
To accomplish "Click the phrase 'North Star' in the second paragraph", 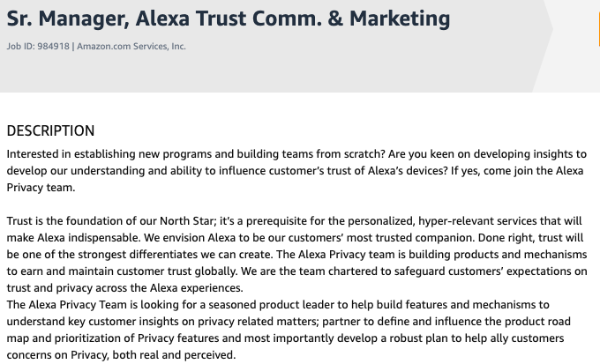I will 186,221.
